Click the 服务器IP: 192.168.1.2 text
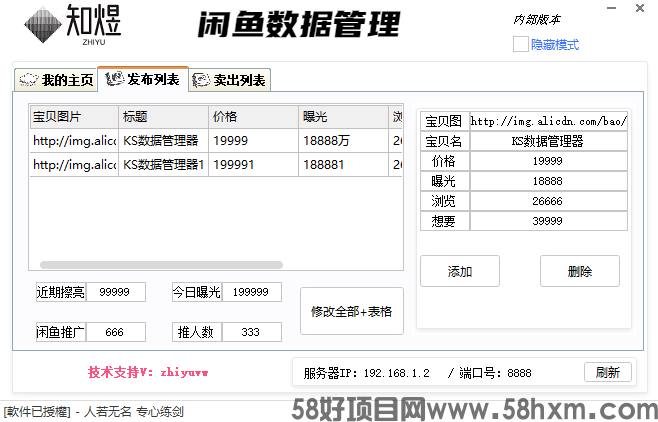This screenshot has height=422, width=658. pos(367,373)
